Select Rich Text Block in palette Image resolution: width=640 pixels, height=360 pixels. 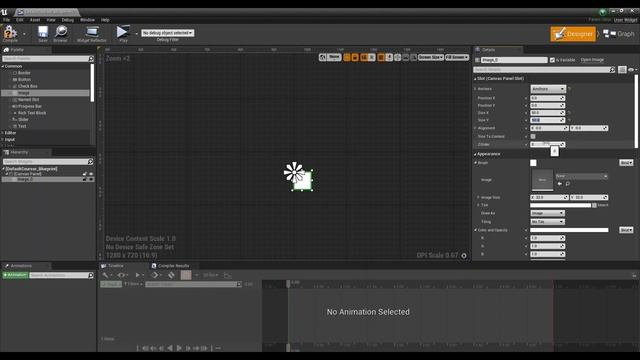(x=31, y=113)
